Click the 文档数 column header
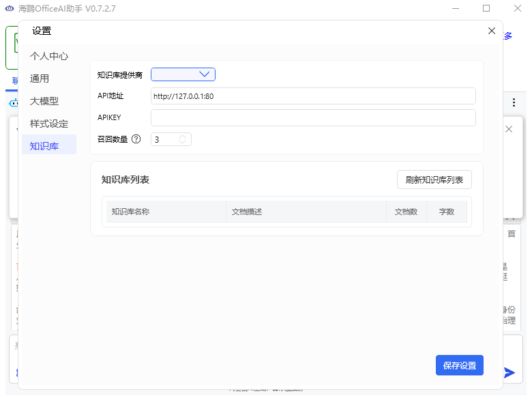 (x=406, y=212)
